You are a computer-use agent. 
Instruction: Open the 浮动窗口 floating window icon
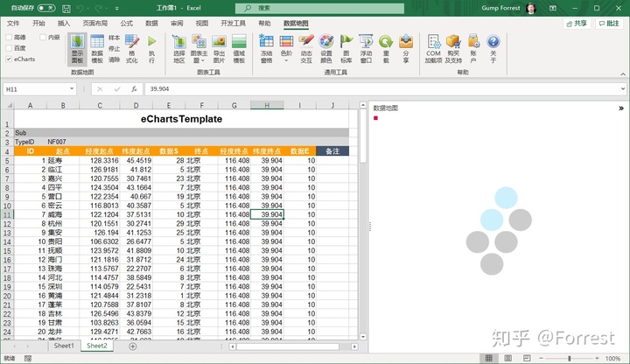(366, 41)
